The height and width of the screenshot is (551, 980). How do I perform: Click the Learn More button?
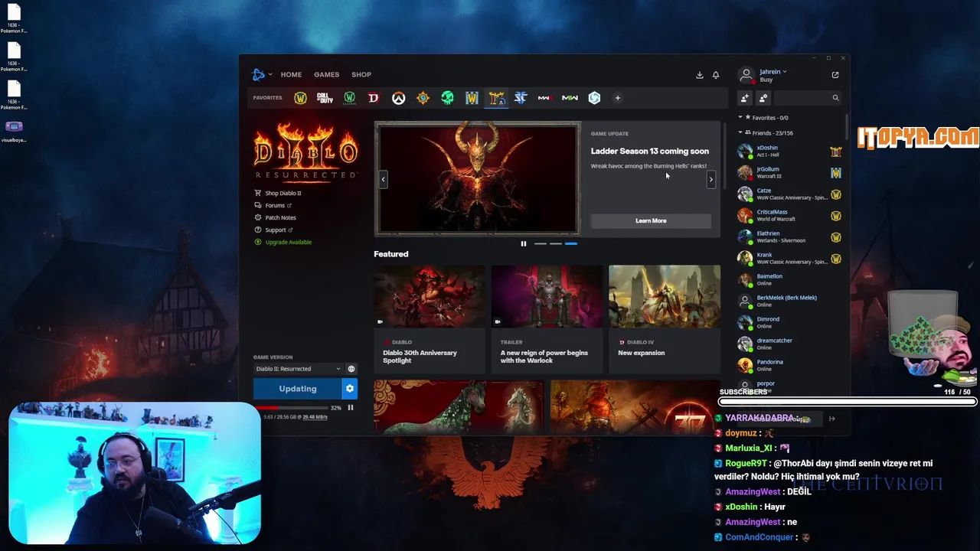651,220
